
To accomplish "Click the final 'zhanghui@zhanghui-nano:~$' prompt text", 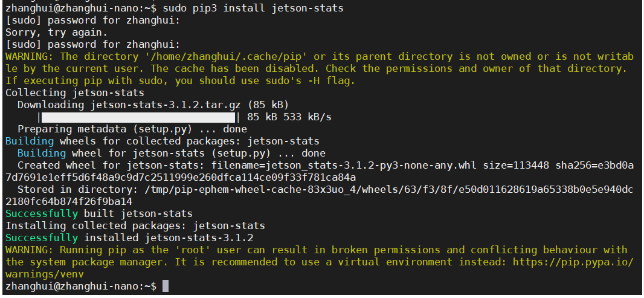I will (80, 286).
